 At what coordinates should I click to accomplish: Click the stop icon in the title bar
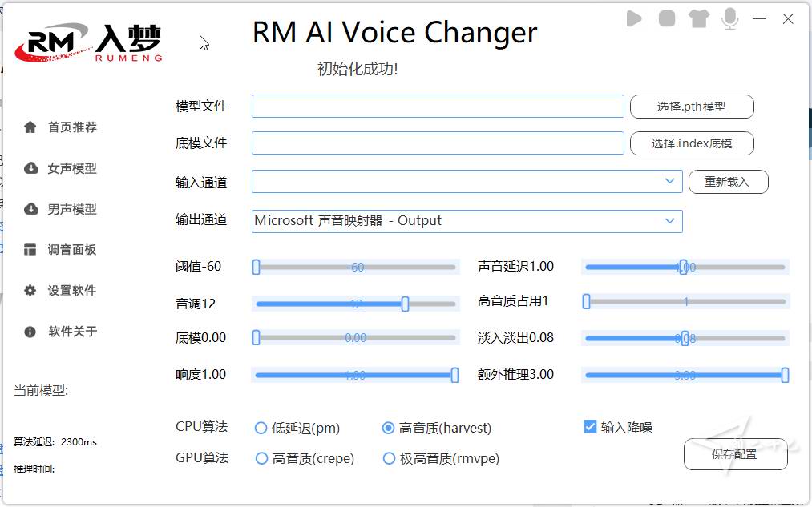[x=666, y=18]
